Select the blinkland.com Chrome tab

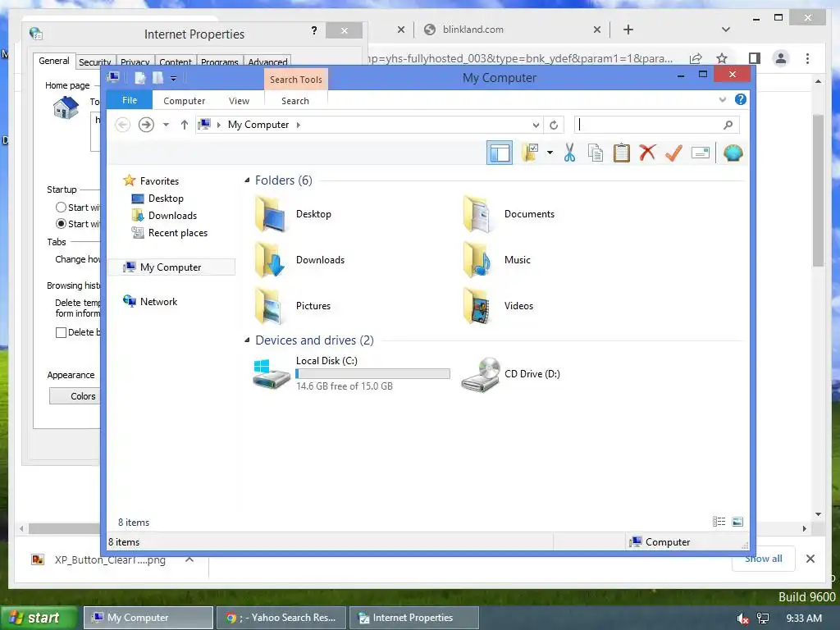(512, 30)
